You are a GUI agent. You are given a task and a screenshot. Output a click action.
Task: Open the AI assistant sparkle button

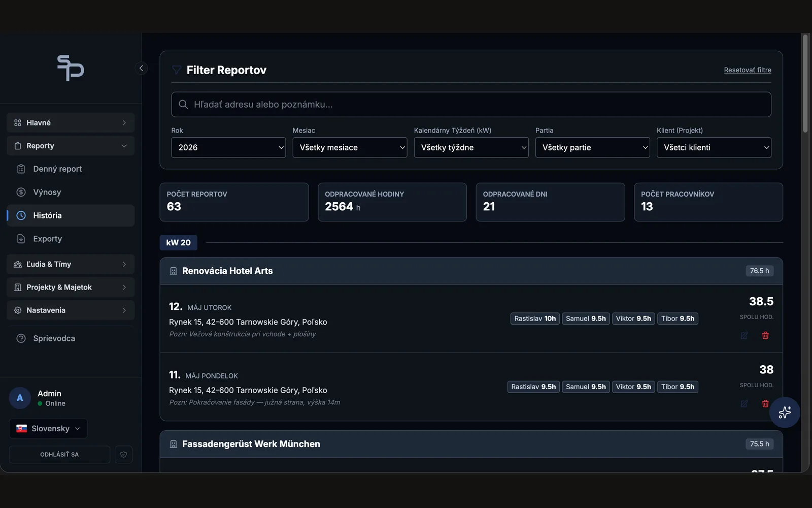785,412
